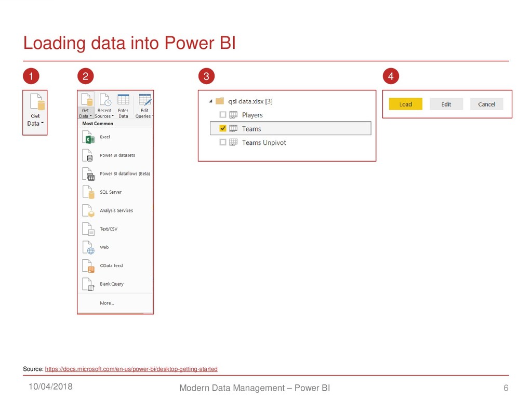Click the Text/CSV menu label
This screenshot has height=399, width=532.
[109, 229]
